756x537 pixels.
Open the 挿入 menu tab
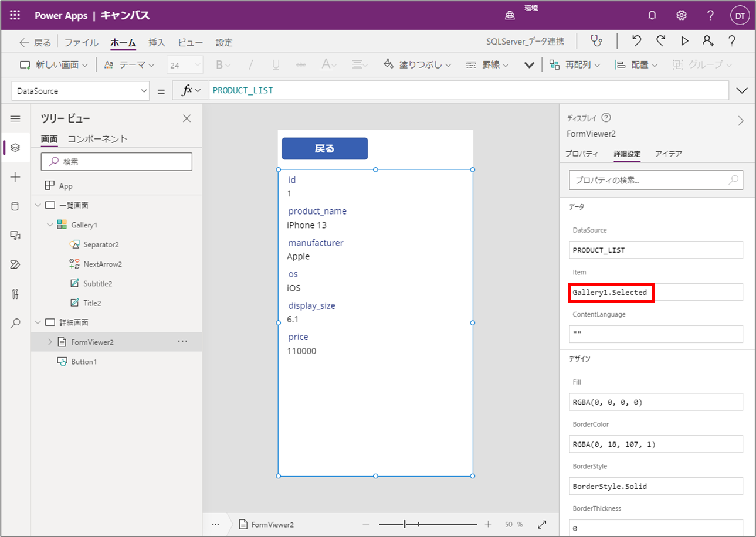(157, 42)
